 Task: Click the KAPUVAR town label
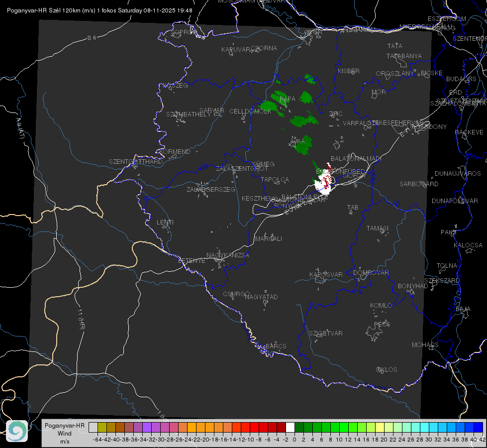(236, 50)
